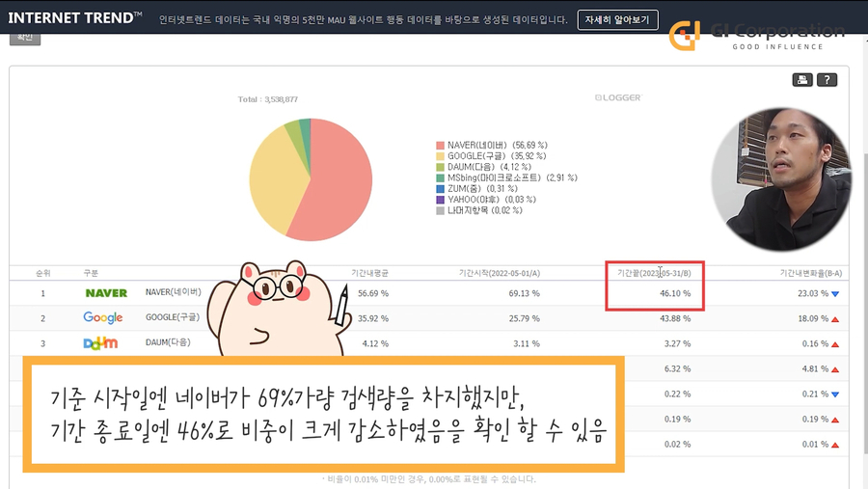
Task: Click the 3.11 % cell
Action: (x=527, y=344)
